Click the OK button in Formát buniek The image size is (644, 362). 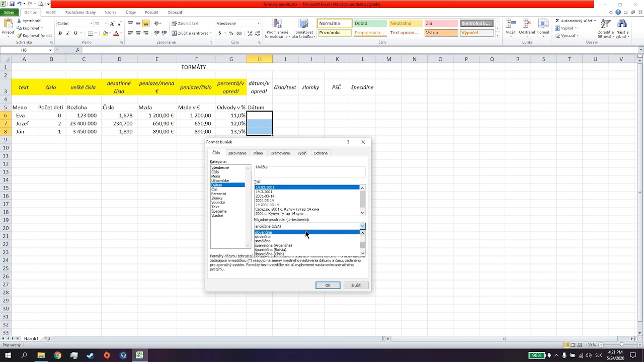[328, 285]
